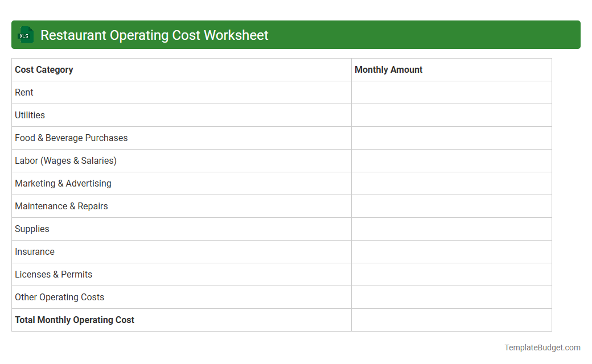Select the Maintenance & Repairs entry
The image size is (592, 364).
click(61, 206)
